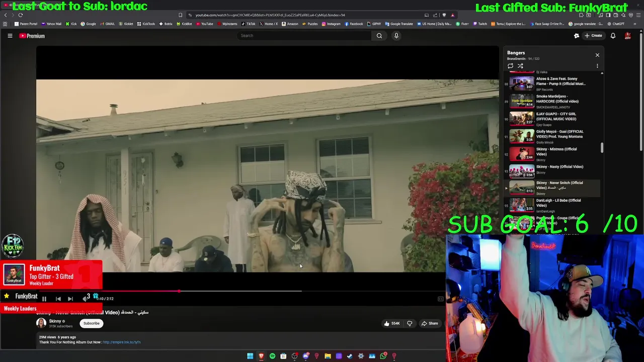Bookmark this page icon in address bar
Image resolution: width=644 pixels, height=362 pixels.
(180, 15)
